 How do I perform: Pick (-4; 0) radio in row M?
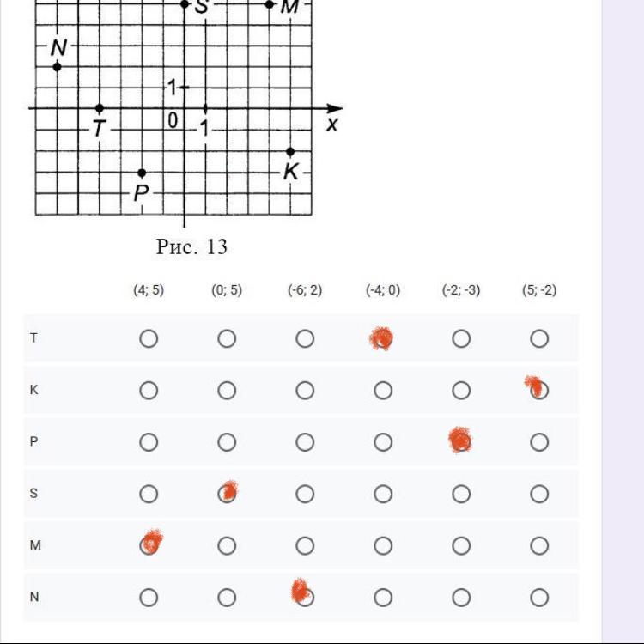click(x=383, y=545)
